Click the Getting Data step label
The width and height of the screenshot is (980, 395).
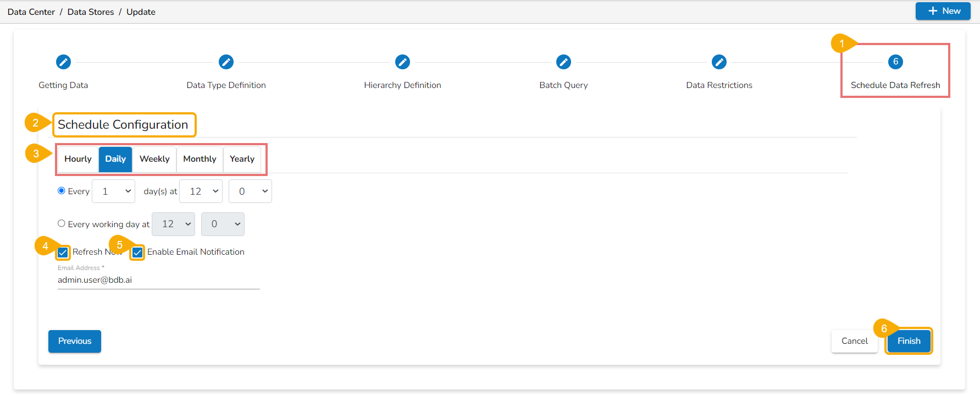[x=63, y=85]
